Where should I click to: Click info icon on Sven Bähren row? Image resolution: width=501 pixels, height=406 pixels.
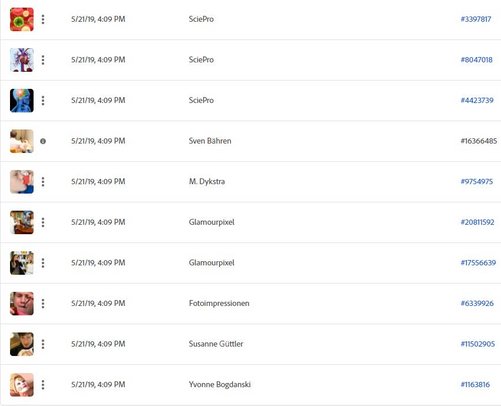[43, 141]
